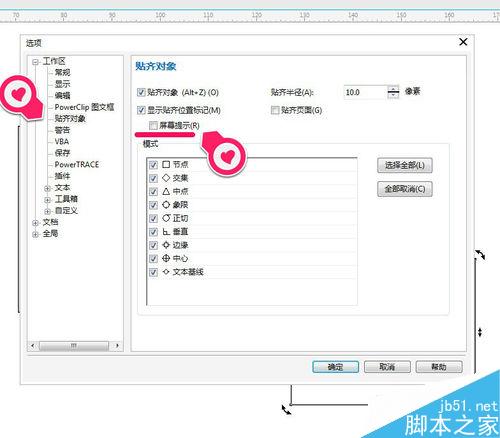Expand the 全局 tree node
Viewport: 500px width, 438px height.
click(x=35, y=234)
